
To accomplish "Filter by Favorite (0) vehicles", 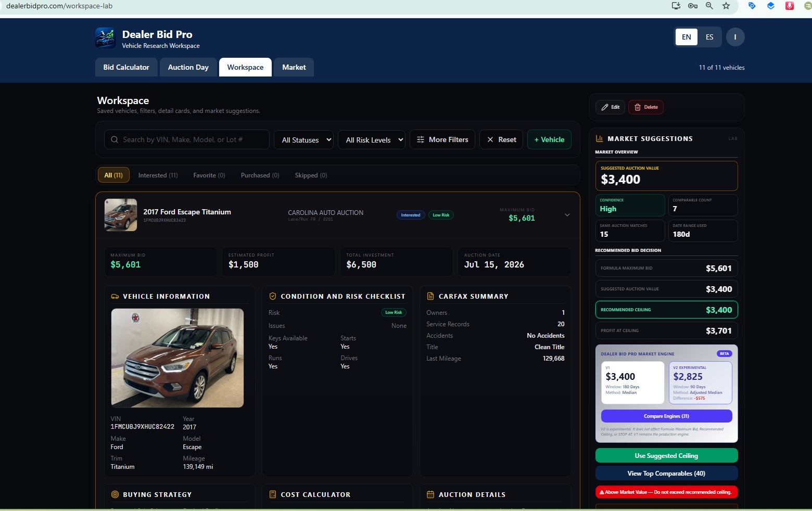I will pos(209,175).
